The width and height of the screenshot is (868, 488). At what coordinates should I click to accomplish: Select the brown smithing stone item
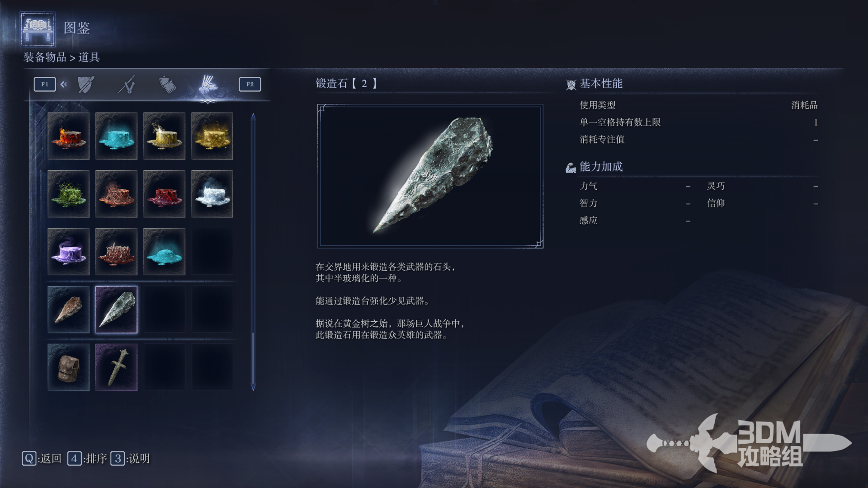click(69, 310)
